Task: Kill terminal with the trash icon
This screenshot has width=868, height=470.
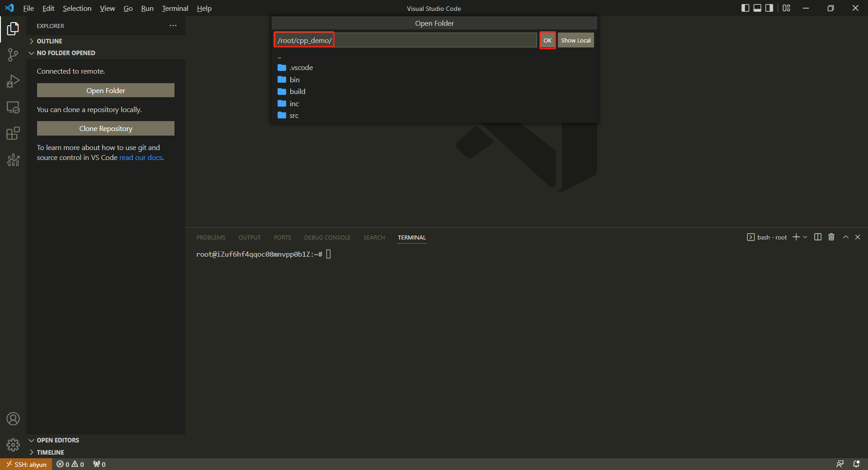Action: (x=831, y=237)
